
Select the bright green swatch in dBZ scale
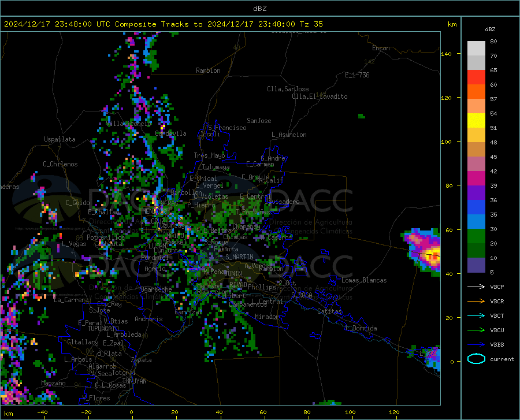tap(476, 236)
